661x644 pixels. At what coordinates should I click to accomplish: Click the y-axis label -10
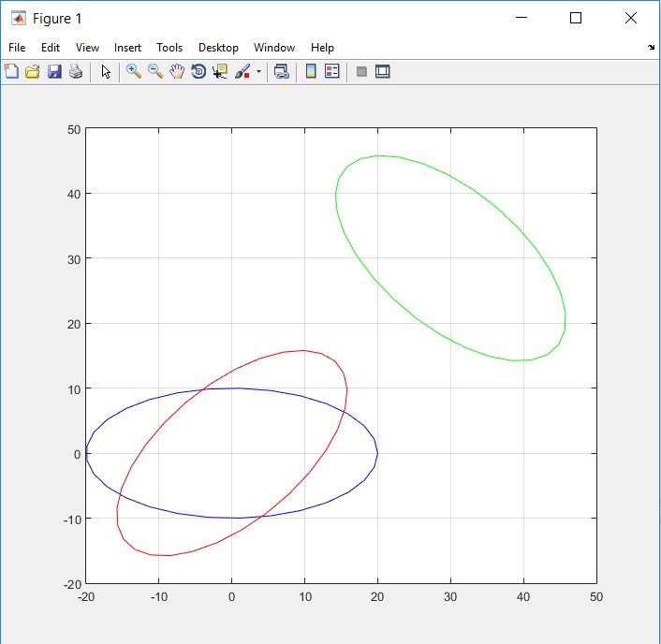pyautogui.click(x=72, y=520)
